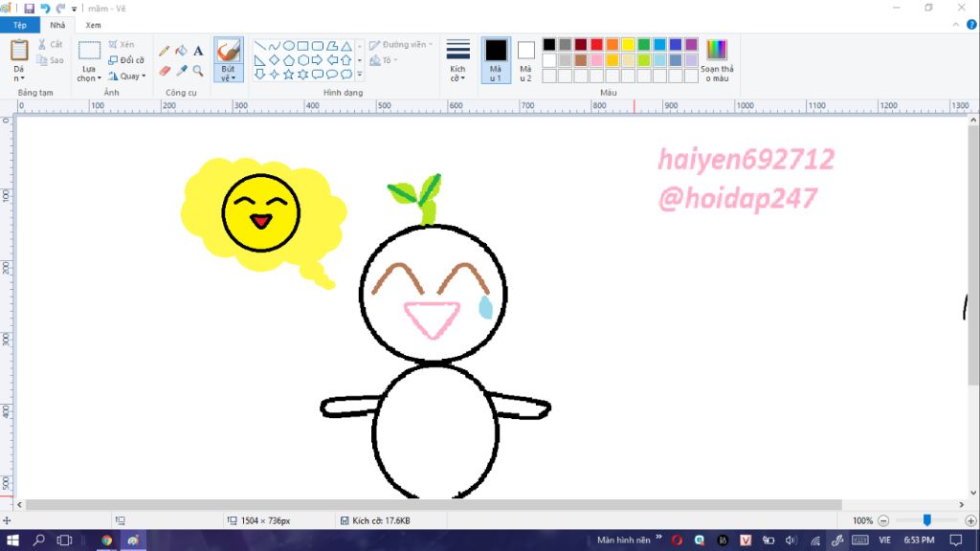This screenshot has height=551, width=980.
Task: Select the Fill bucket tool
Action: point(181,52)
